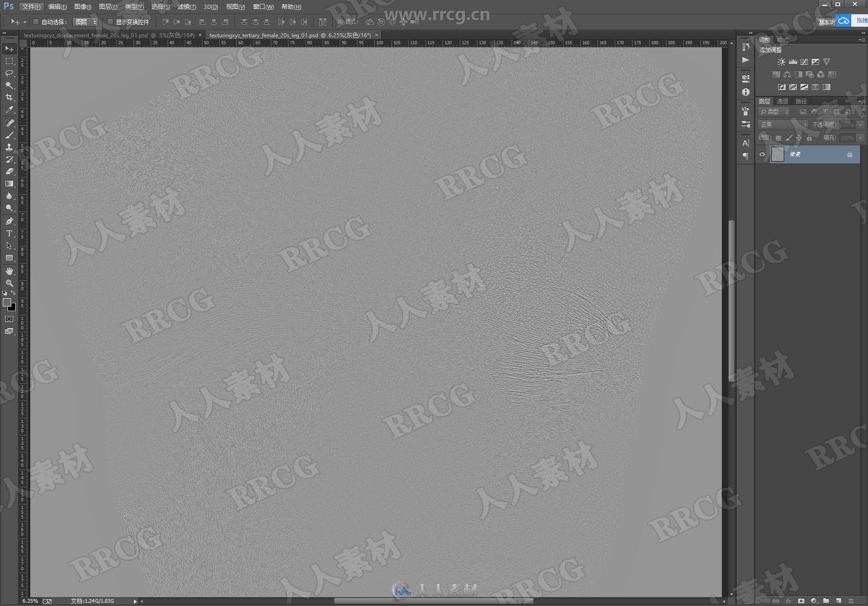Select the Magic Wand tool
The width and height of the screenshot is (868, 606).
coord(9,85)
